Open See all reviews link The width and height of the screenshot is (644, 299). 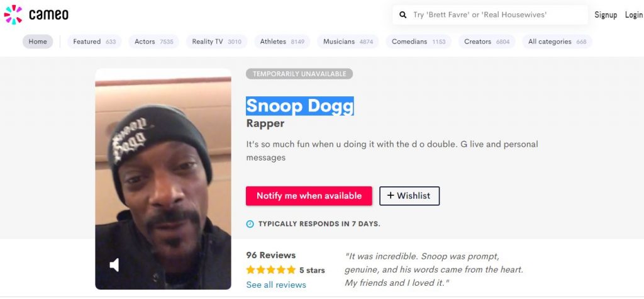pos(276,285)
